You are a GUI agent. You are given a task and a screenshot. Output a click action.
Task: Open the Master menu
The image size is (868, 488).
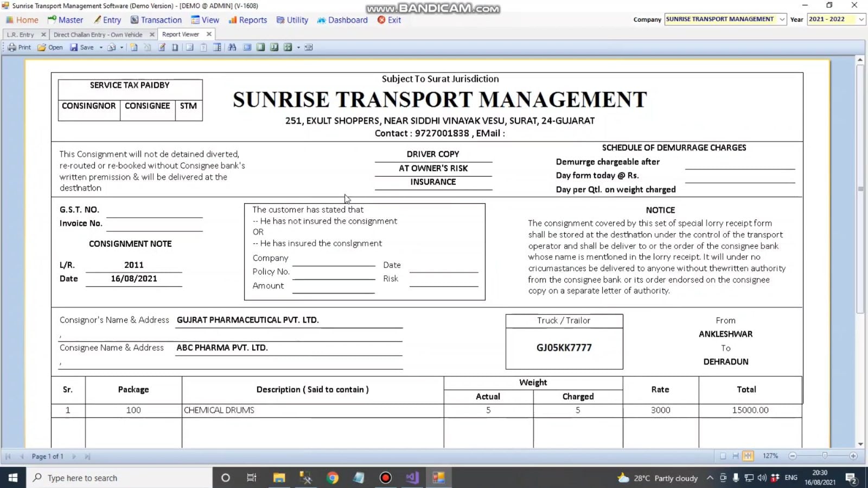(x=65, y=20)
